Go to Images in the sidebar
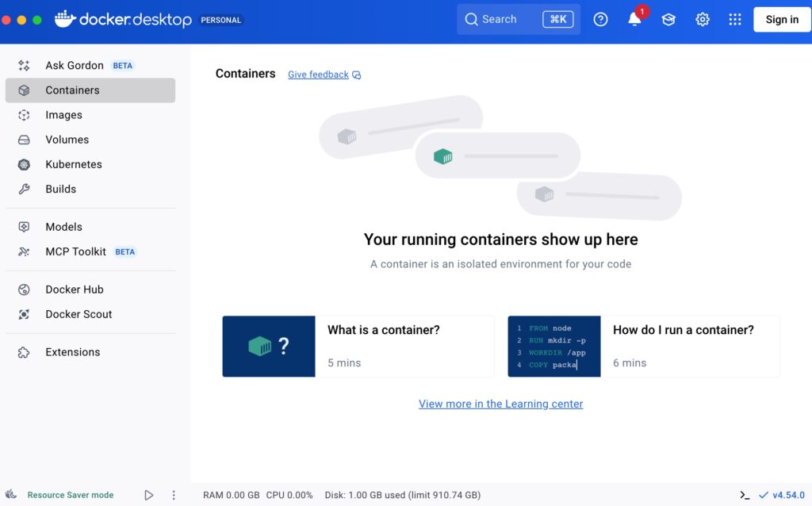This screenshot has width=812, height=506. coord(63,115)
